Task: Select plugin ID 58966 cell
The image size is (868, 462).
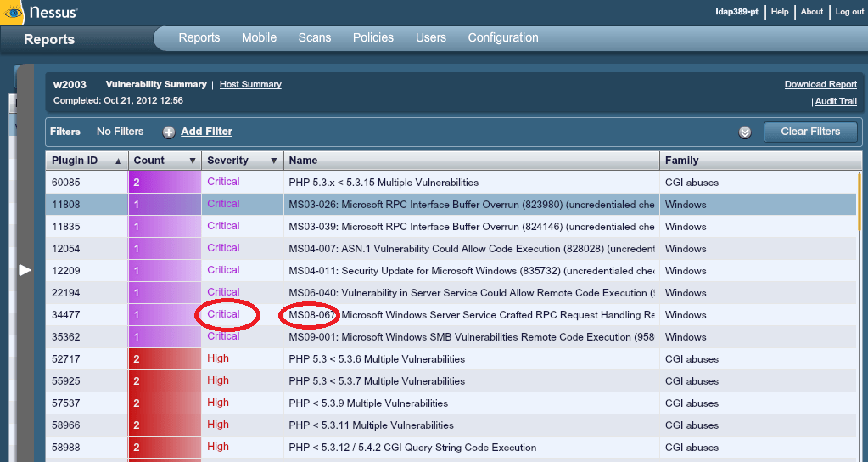Action: tap(87, 425)
